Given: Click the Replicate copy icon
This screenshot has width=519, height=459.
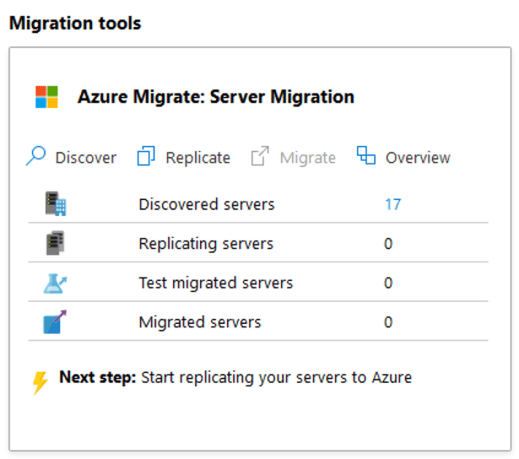Looking at the screenshot, I should 146,156.
